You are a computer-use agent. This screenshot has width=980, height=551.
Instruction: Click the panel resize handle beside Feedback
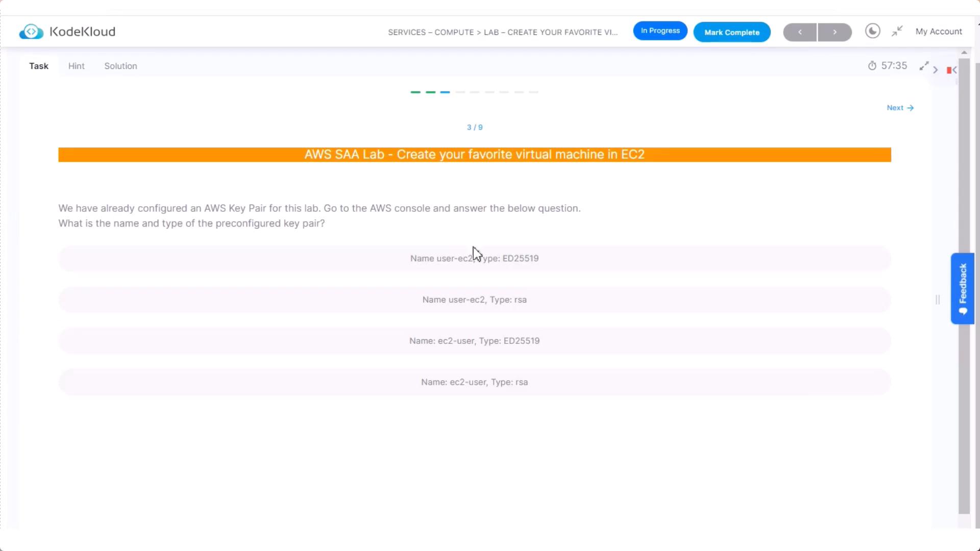click(938, 300)
